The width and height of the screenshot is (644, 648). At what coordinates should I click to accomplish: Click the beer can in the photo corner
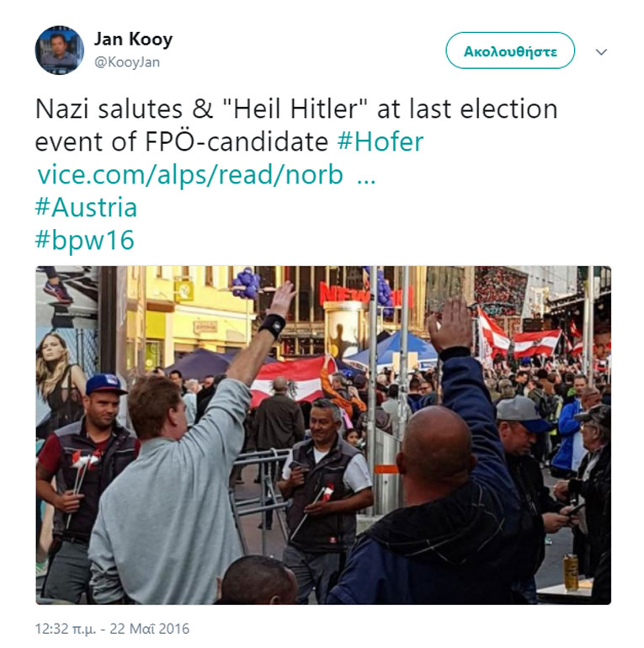pyautogui.click(x=572, y=572)
